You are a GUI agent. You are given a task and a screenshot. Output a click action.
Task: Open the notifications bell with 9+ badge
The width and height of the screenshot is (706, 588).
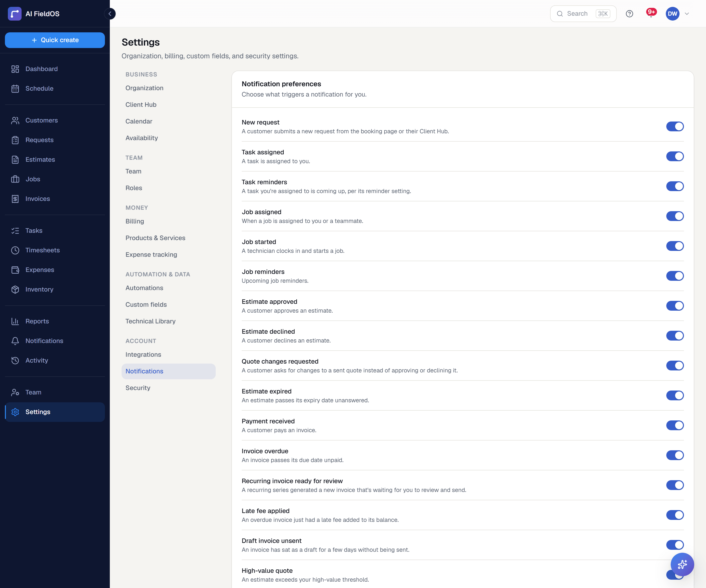pyautogui.click(x=651, y=13)
